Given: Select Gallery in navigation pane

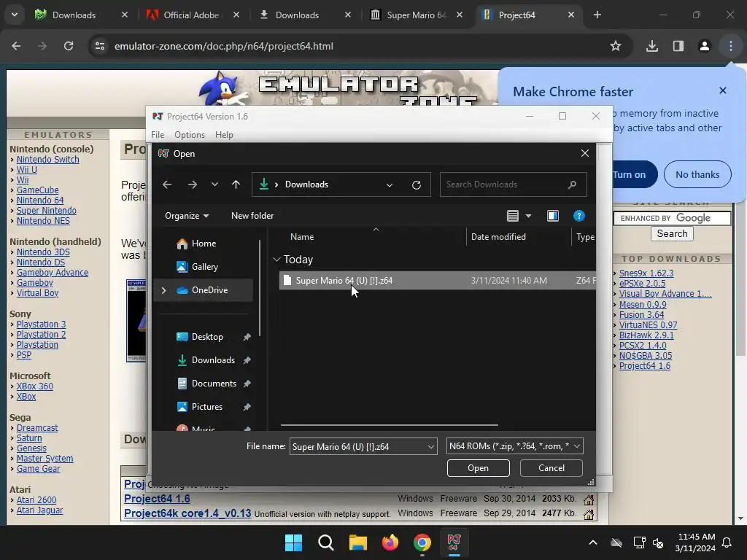Looking at the screenshot, I should click(x=205, y=267).
